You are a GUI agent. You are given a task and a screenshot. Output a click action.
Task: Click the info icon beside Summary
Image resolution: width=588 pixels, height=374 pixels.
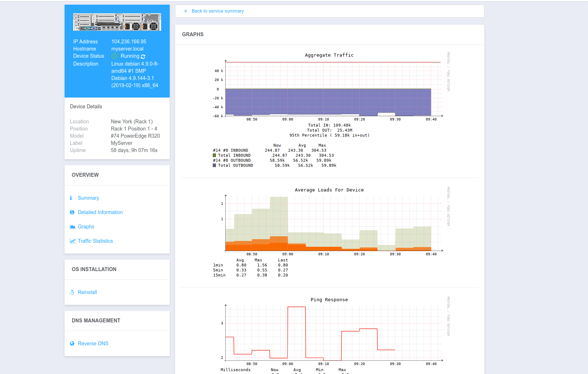(71, 198)
